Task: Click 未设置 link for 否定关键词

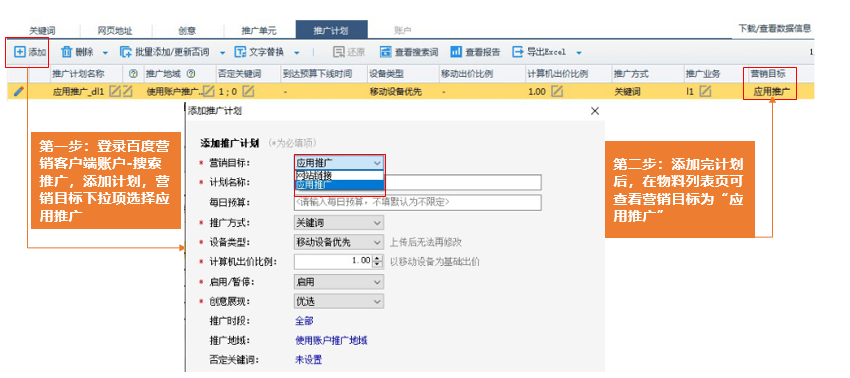Action: 308,360
